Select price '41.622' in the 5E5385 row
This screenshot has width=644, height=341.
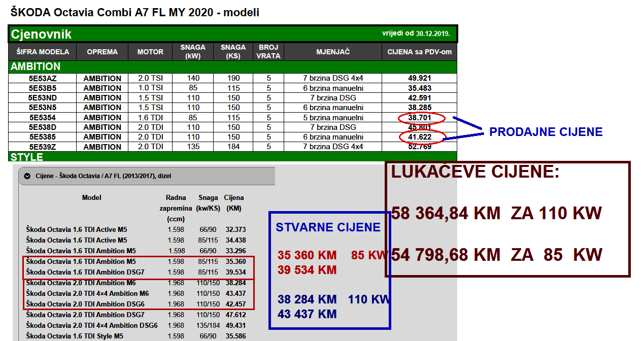420,137
